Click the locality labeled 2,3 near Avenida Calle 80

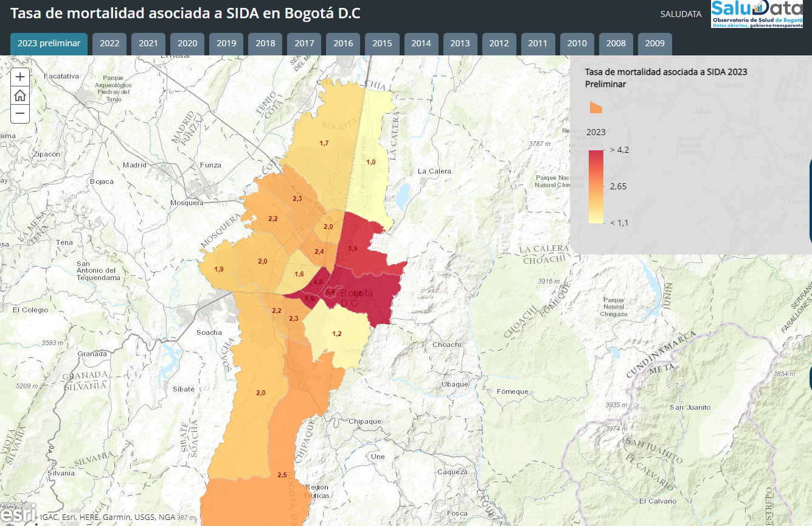[x=297, y=198]
